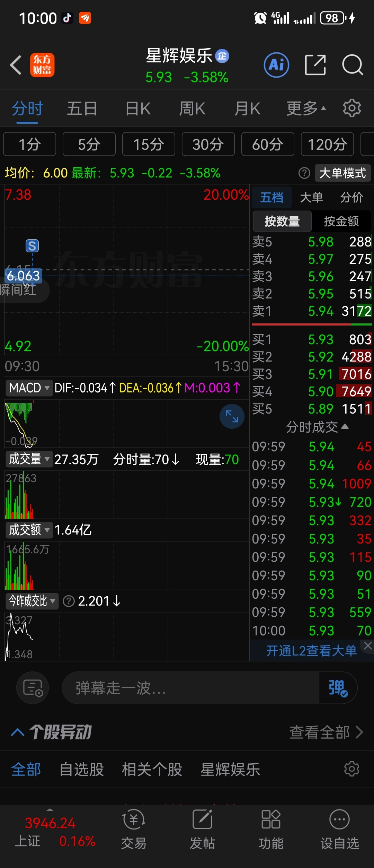Open the 成交额 indicator dropdown
Image resolution: width=374 pixels, height=868 pixels.
tap(29, 530)
